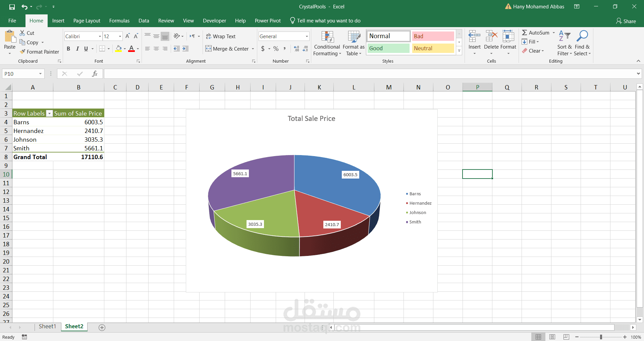Open Sort & Filter options
Image resolution: width=644 pixels, height=341 pixels.
tap(565, 43)
